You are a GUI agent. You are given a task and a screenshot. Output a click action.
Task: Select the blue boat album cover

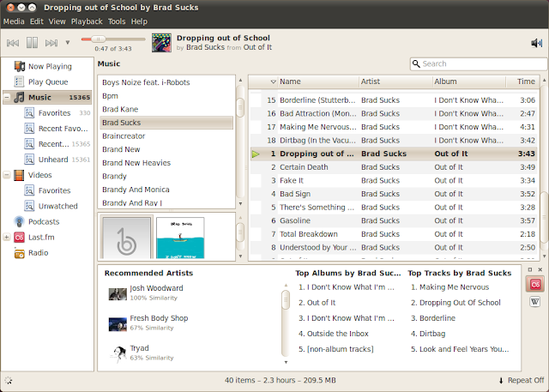point(180,238)
